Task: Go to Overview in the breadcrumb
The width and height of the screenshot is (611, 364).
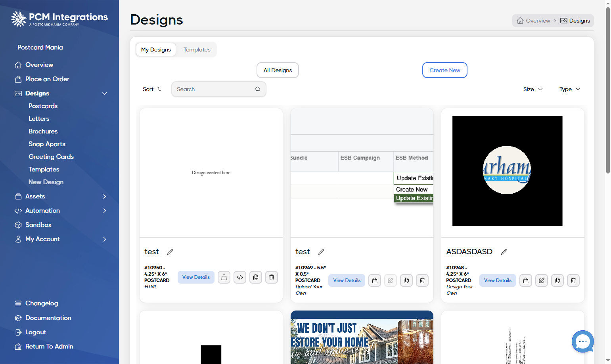Action: (x=534, y=21)
